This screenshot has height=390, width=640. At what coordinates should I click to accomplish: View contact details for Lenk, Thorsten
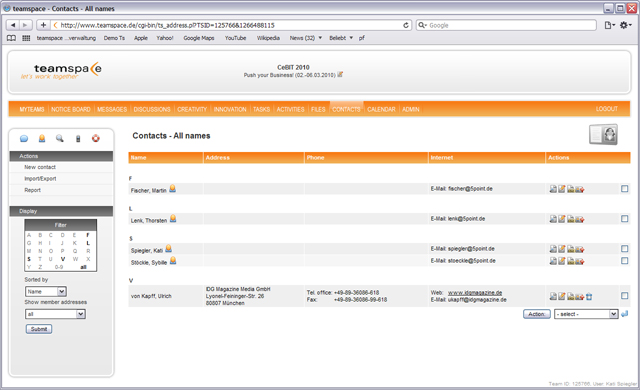click(553, 219)
